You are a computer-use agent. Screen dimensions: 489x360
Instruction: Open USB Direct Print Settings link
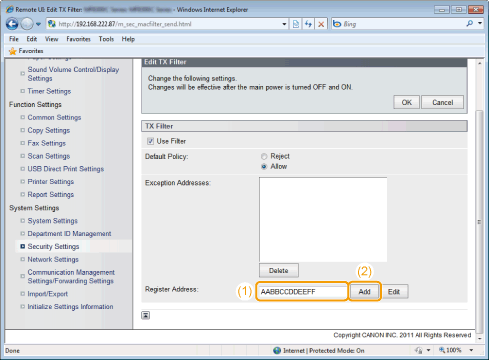click(x=66, y=169)
